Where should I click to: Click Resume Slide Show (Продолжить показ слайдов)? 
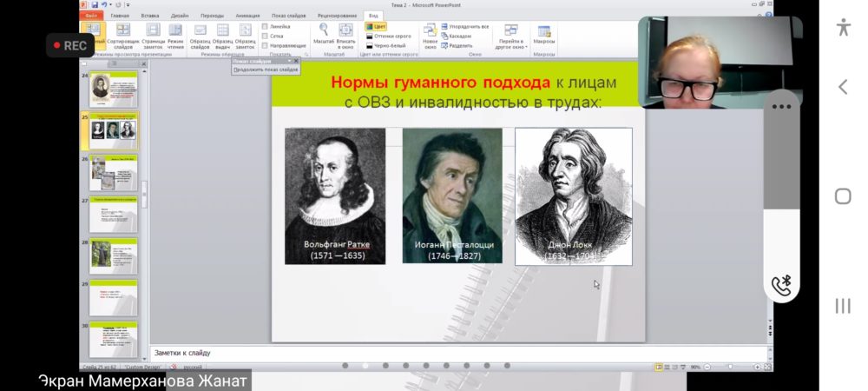coord(266,70)
